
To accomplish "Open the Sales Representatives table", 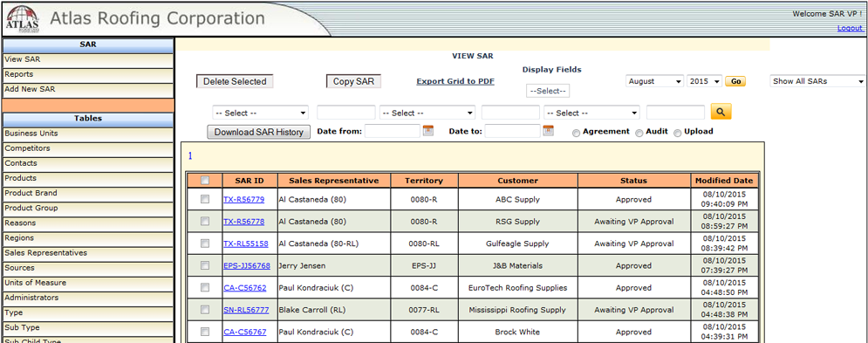I will pos(89,253).
